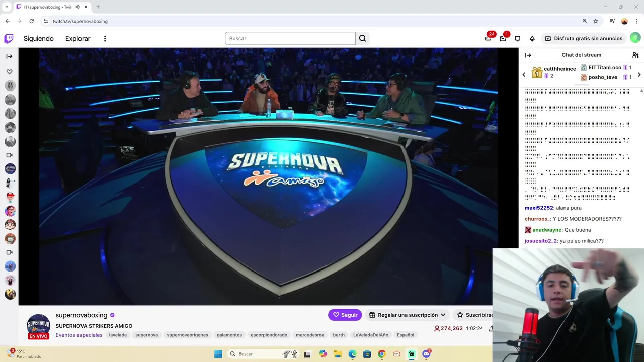Show next gift leaderboard entries
Screen dimensions: 644x362
click(639, 75)
